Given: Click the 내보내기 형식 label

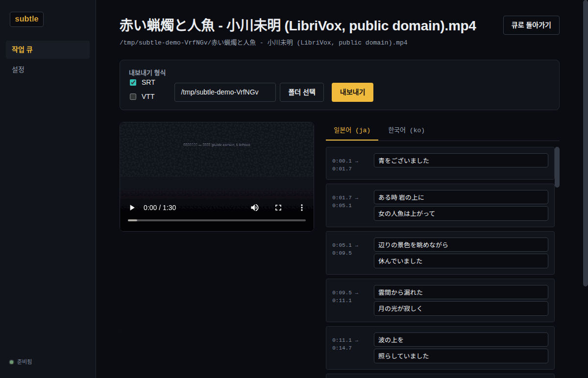Looking at the screenshot, I should (x=147, y=72).
